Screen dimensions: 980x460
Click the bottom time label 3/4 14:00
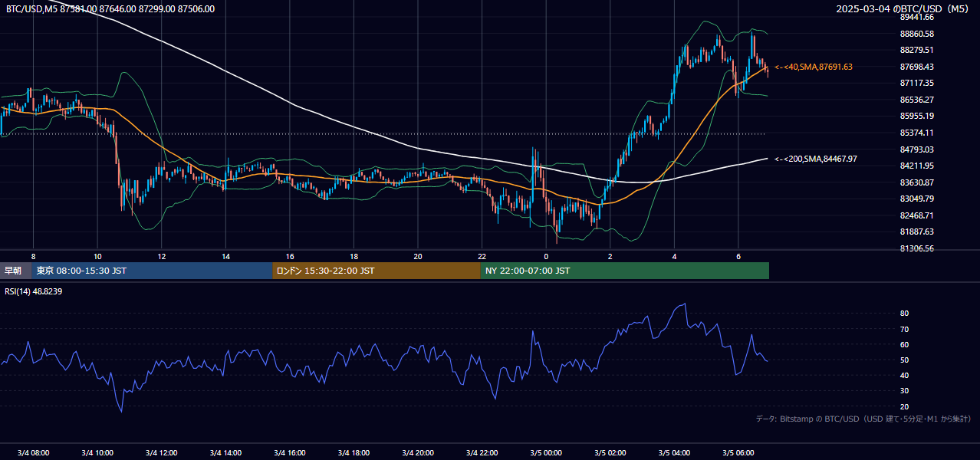(x=225, y=453)
